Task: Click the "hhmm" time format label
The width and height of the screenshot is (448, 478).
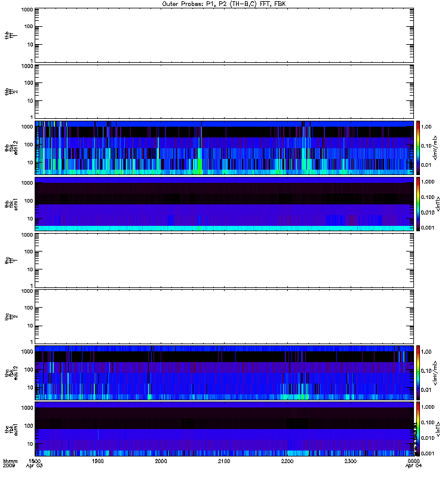Action: [x=10, y=461]
